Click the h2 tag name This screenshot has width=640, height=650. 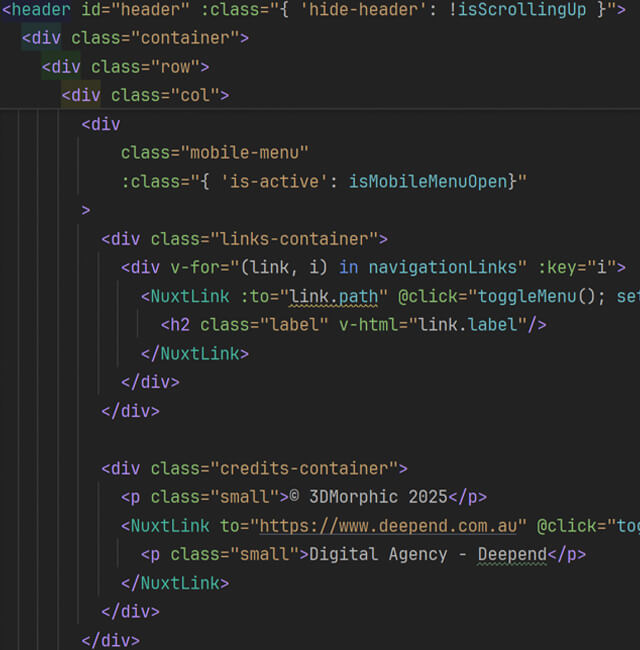[180, 325]
